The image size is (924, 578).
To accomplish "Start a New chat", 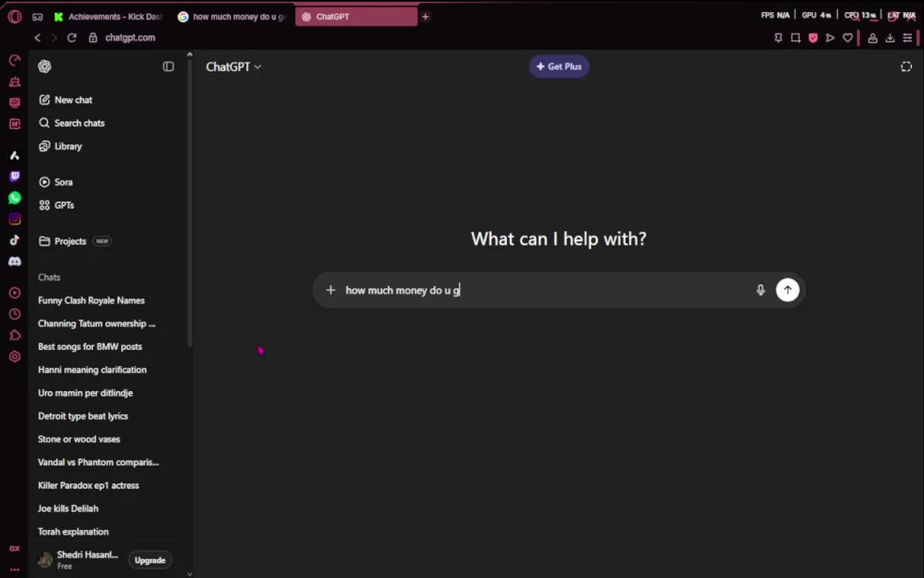I will click(66, 100).
